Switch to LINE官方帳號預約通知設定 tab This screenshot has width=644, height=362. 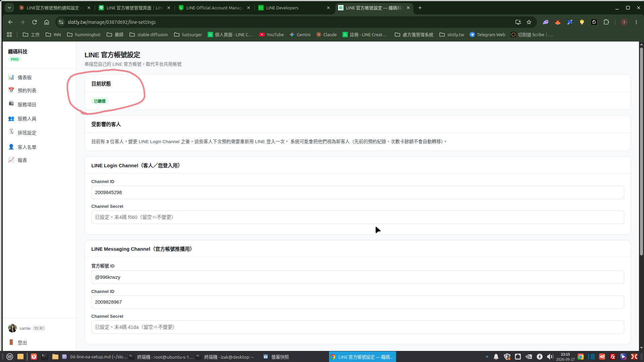click(54, 8)
